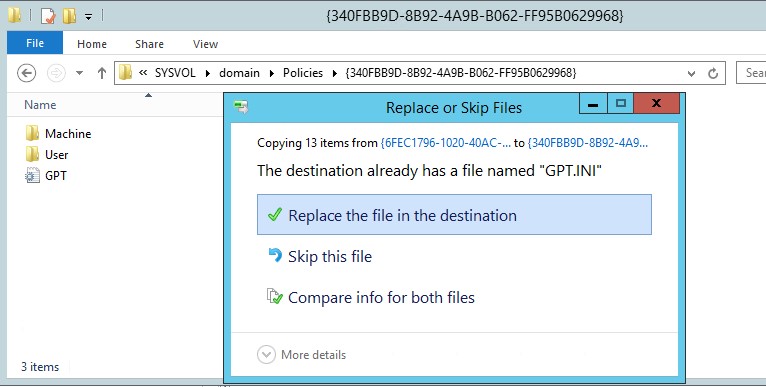The width and height of the screenshot is (766, 387).
Task: Click the green checkmark replace icon
Action: click(275, 214)
